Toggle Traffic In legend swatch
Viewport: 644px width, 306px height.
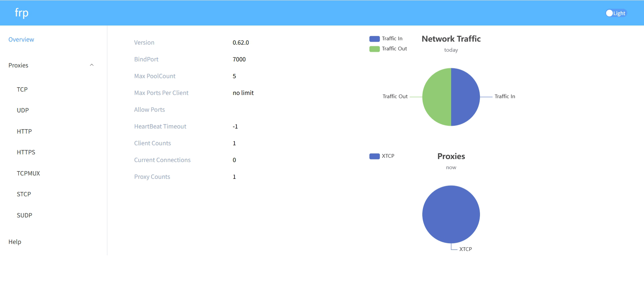(374, 39)
